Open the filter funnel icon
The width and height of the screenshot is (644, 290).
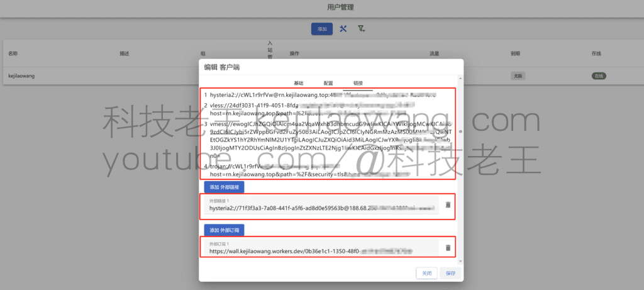click(361, 29)
